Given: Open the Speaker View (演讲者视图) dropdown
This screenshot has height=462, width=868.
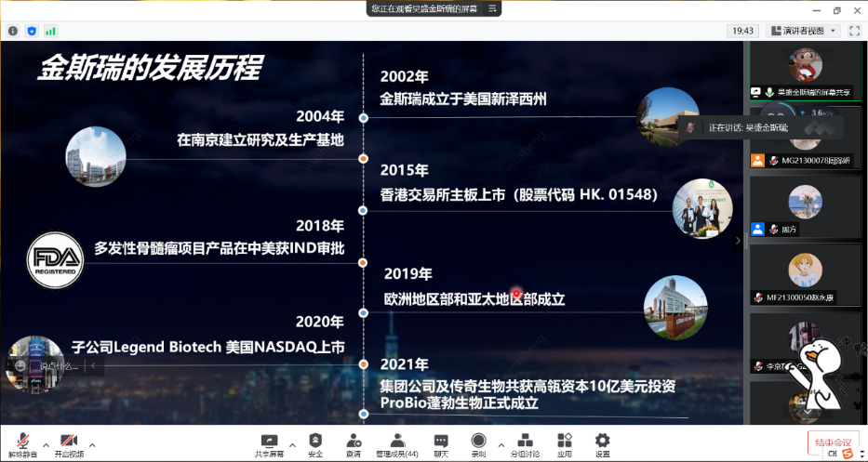Looking at the screenshot, I should [x=802, y=31].
